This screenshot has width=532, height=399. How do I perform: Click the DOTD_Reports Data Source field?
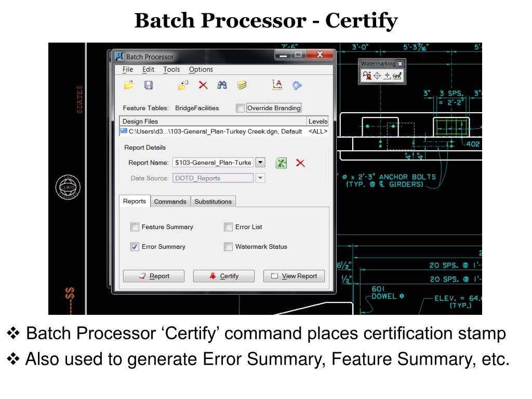click(x=213, y=178)
